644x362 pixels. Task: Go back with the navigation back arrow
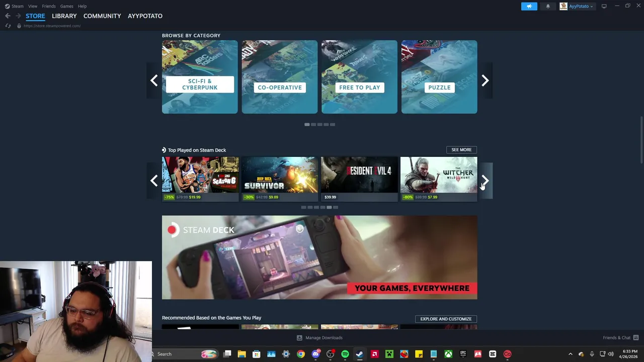[8, 16]
